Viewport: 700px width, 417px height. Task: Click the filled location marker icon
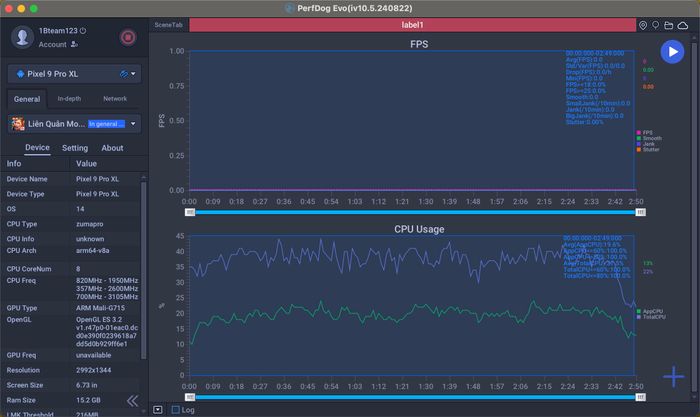[643, 25]
